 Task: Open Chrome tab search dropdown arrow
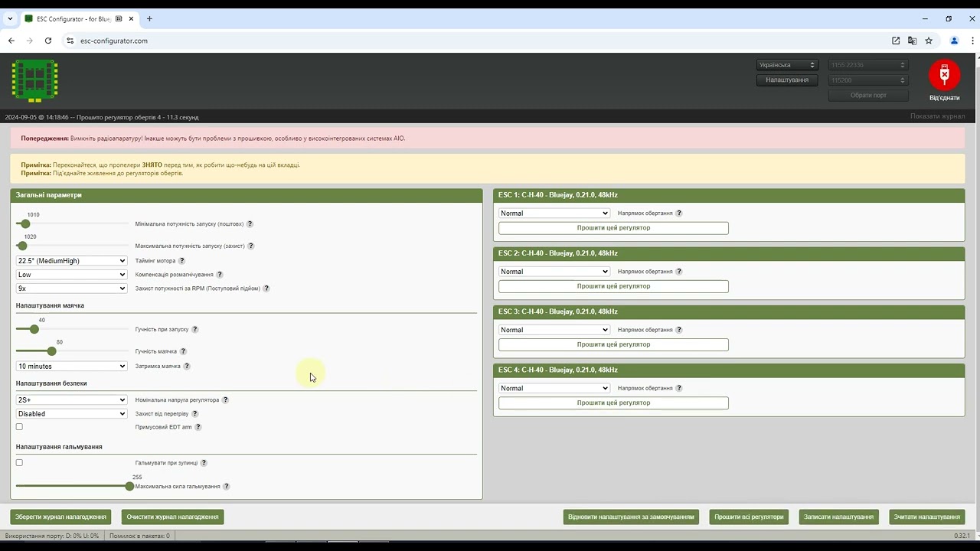pos(10,18)
